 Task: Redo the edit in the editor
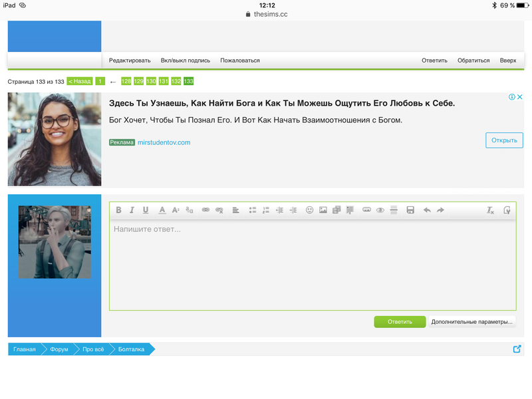tap(440, 210)
